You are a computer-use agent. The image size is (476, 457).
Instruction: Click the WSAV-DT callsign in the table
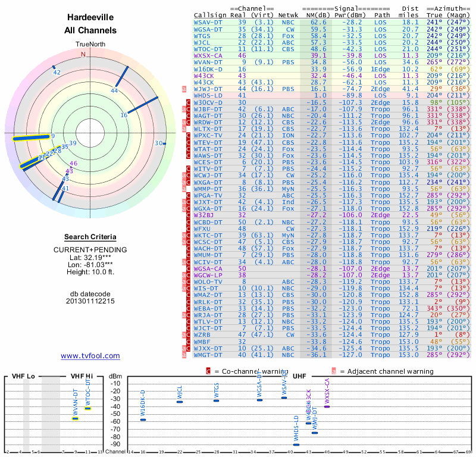(x=208, y=23)
